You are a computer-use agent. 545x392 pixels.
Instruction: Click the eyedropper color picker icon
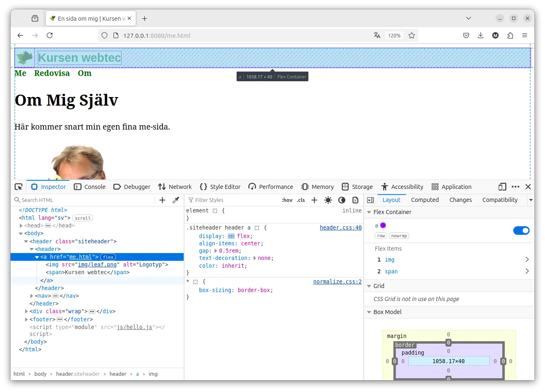click(x=176, y=200)
